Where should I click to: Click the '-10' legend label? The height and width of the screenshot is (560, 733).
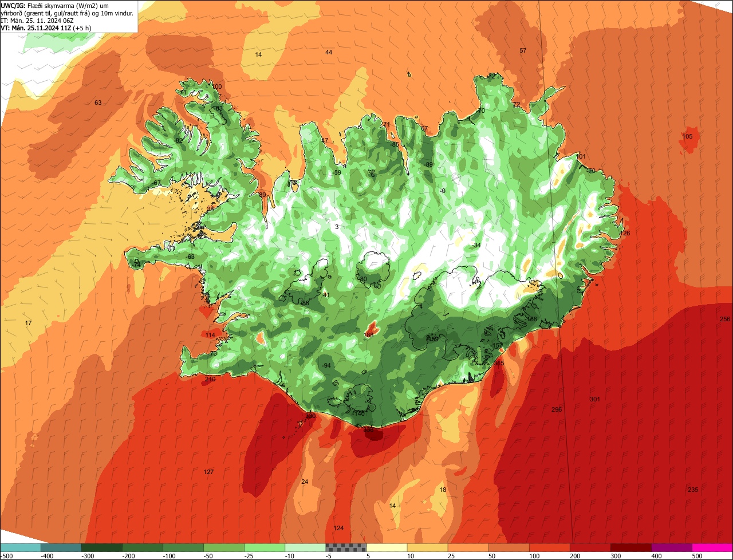point(290,556)
